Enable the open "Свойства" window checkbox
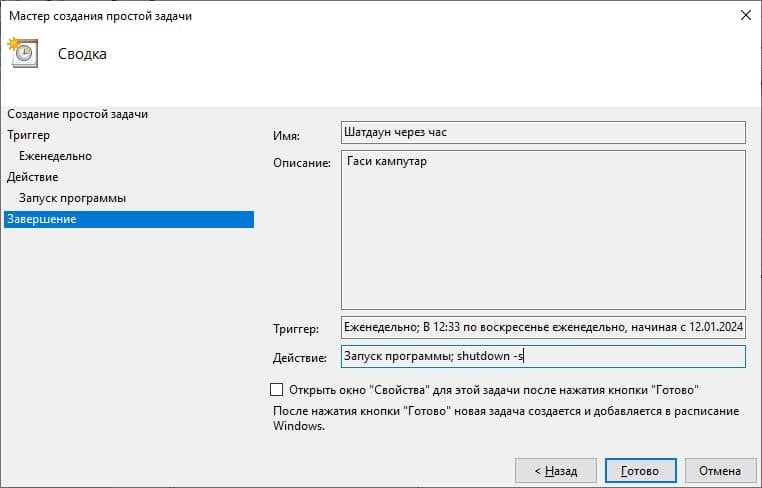762x488 pixels. click(x=276, y=389)
